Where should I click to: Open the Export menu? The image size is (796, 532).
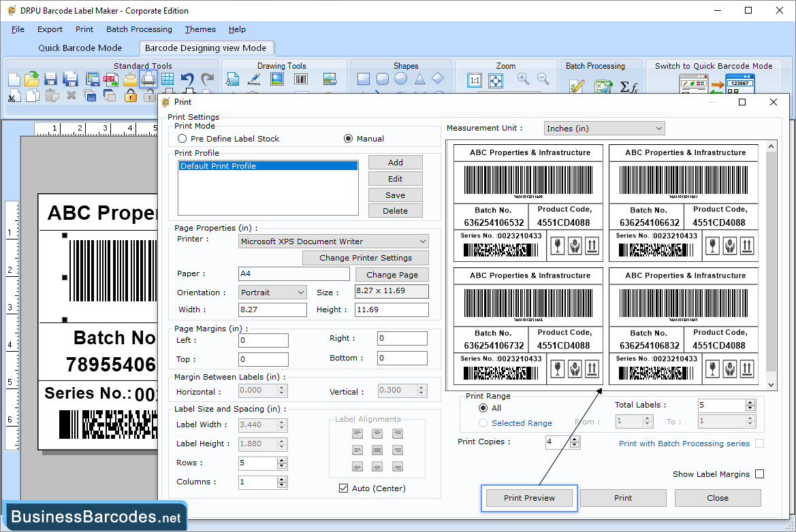point(50,29)
